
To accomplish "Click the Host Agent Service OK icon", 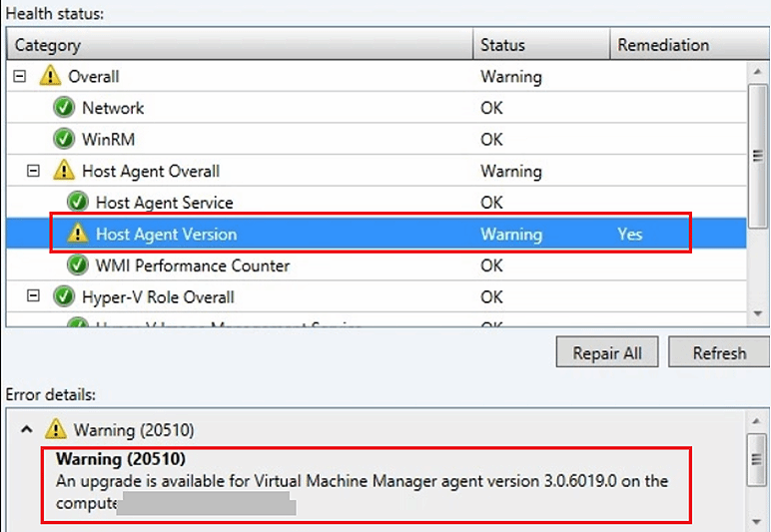I will click(x=78, y=203).
